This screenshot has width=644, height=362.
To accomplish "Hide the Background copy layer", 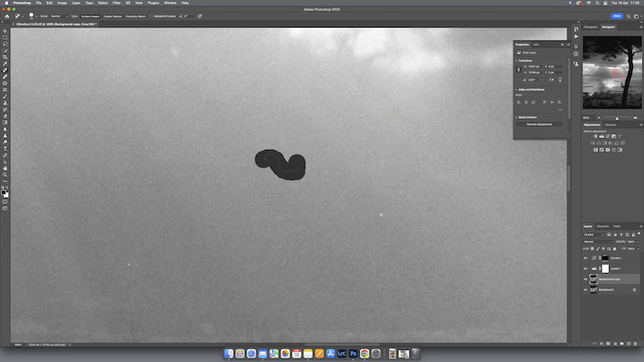I will 586,279.
